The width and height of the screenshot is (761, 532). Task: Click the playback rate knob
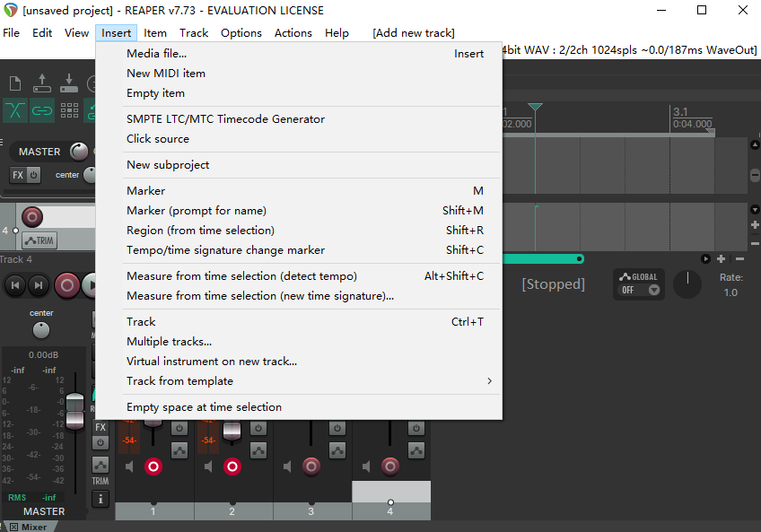[x=687, y=284]
